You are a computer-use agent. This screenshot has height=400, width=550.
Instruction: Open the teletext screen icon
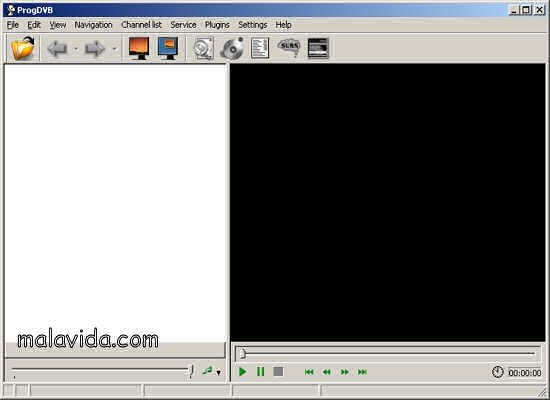[x=318, y=48]
